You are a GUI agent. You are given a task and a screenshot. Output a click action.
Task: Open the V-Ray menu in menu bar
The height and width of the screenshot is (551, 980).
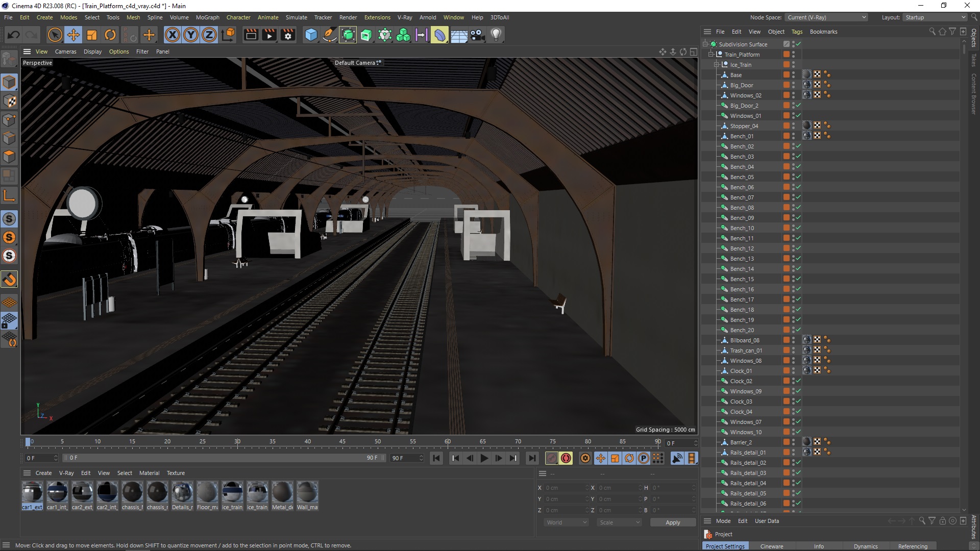(x=405, y=17)
